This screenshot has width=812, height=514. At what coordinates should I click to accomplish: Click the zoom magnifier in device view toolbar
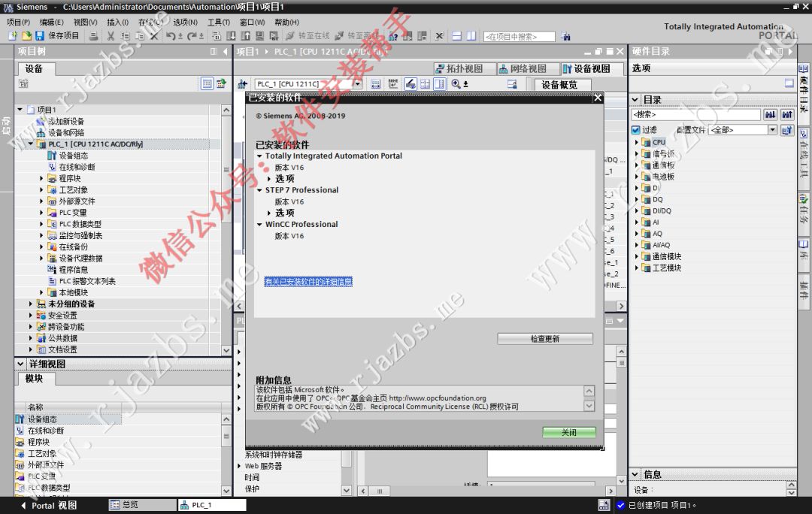pos(456,84)
